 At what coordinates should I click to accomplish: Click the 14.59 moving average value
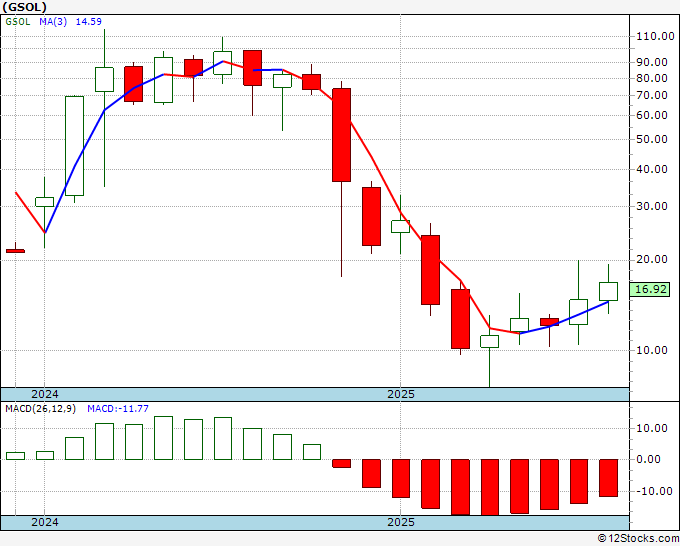tap(88, 22)
